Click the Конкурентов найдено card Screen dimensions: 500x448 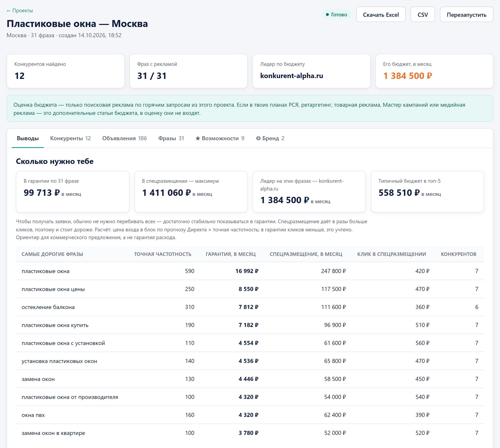pos(65,71)
